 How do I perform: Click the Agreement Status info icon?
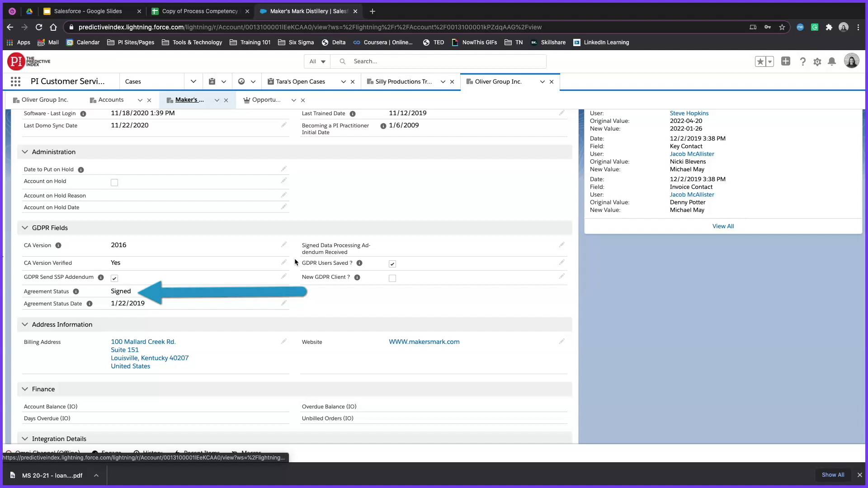76,291
